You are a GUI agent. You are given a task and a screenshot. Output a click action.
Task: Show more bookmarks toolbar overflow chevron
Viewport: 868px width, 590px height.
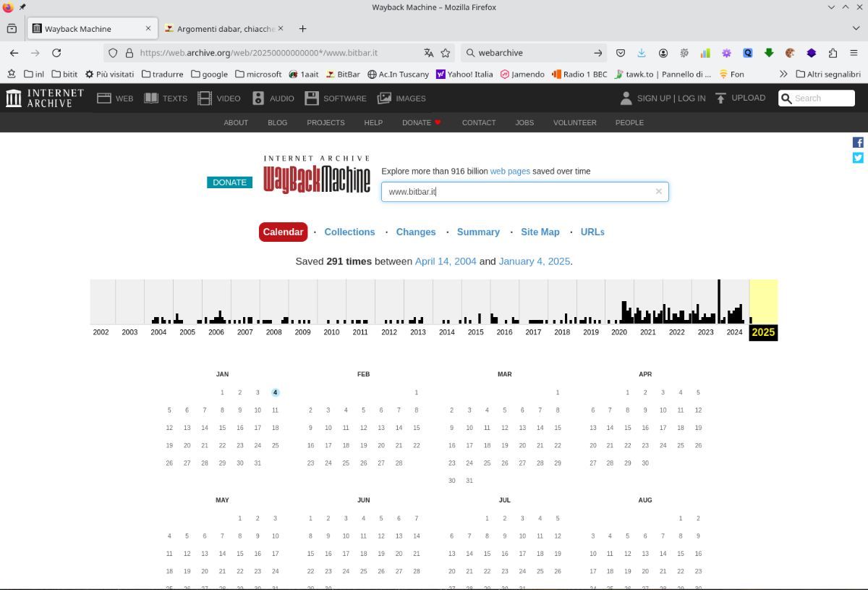(783, 74)
